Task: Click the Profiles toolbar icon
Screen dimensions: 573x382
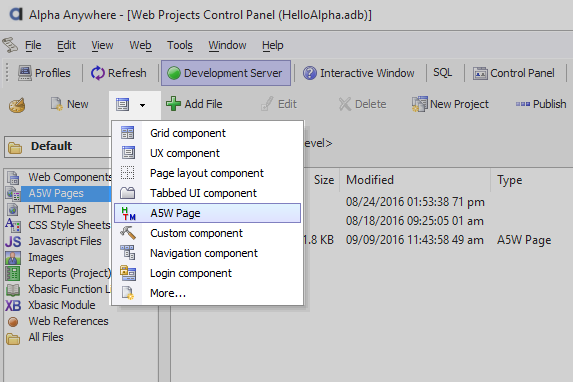Action: click(x=24, y=73)
